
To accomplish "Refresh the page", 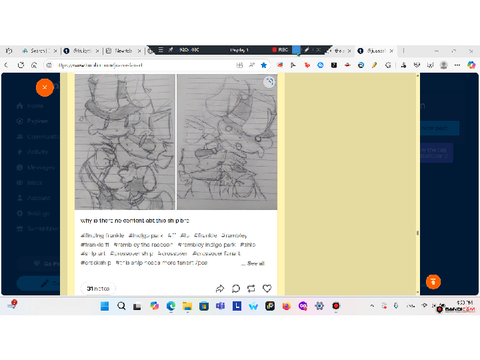I will point(21,65).
